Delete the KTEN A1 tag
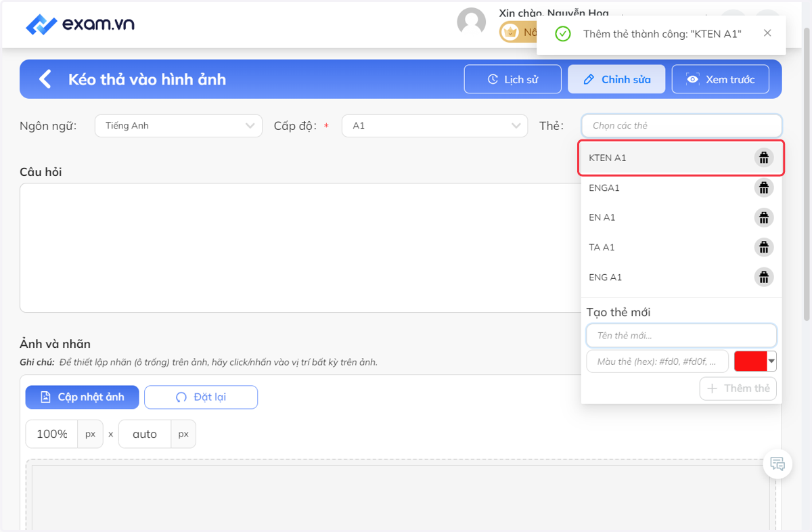The width and height of the screenshot is (812, 532). coord(764,158)
